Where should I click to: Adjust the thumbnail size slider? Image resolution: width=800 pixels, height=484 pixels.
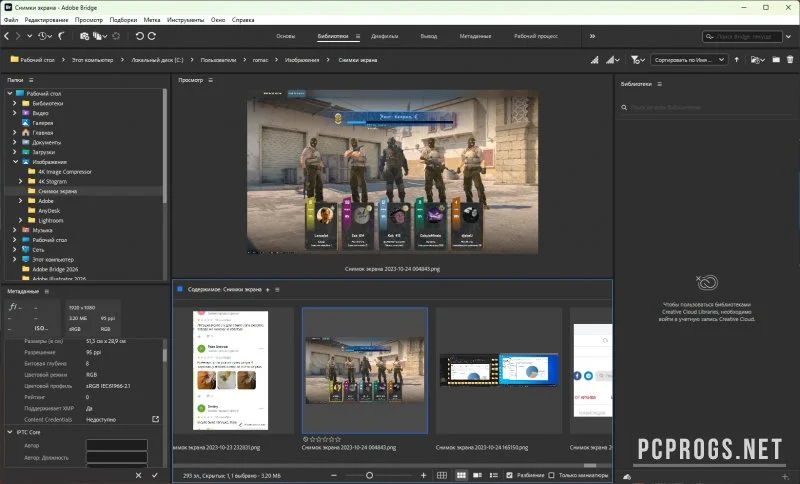(369, 475)
